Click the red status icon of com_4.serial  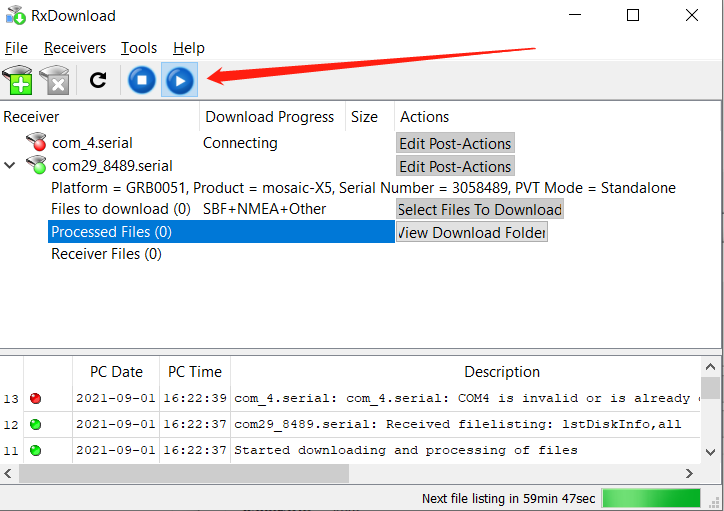tap(36, 142)
